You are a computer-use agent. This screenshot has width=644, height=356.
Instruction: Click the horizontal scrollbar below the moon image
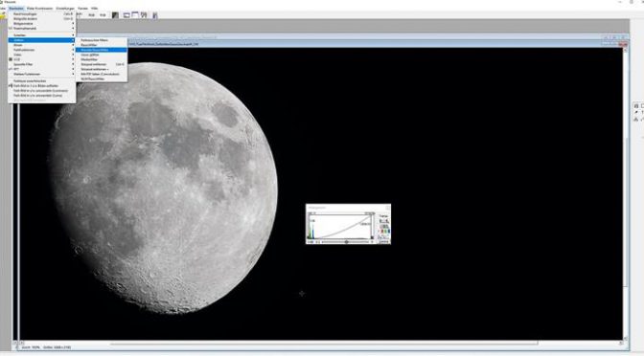click(x=320, y=343)
